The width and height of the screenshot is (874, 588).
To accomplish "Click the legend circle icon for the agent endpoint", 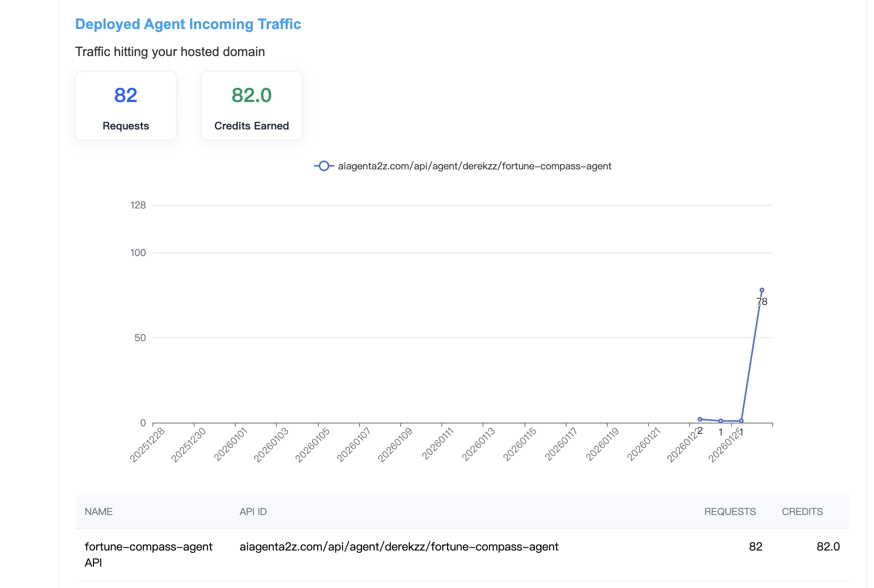I will click(323, 166).
